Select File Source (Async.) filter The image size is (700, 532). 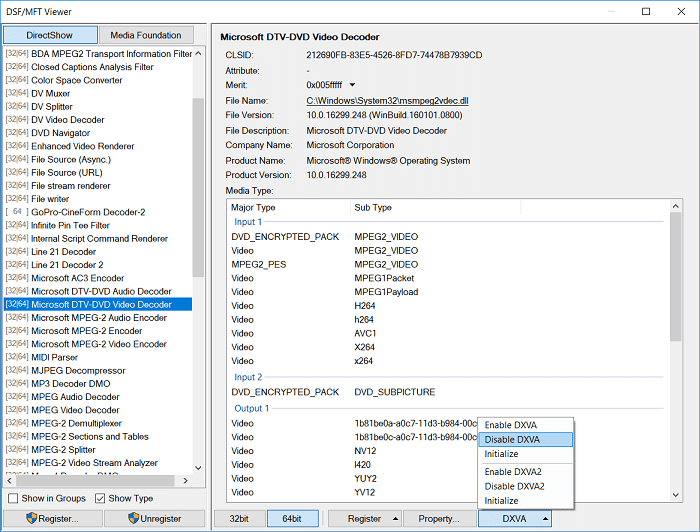coord(98,159)
